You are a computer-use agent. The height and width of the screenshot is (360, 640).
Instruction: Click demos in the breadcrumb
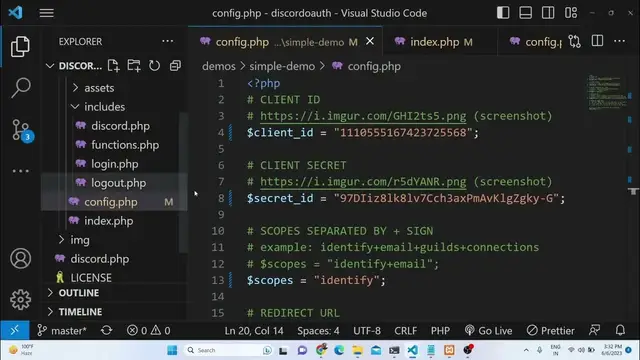coord(219,66)
